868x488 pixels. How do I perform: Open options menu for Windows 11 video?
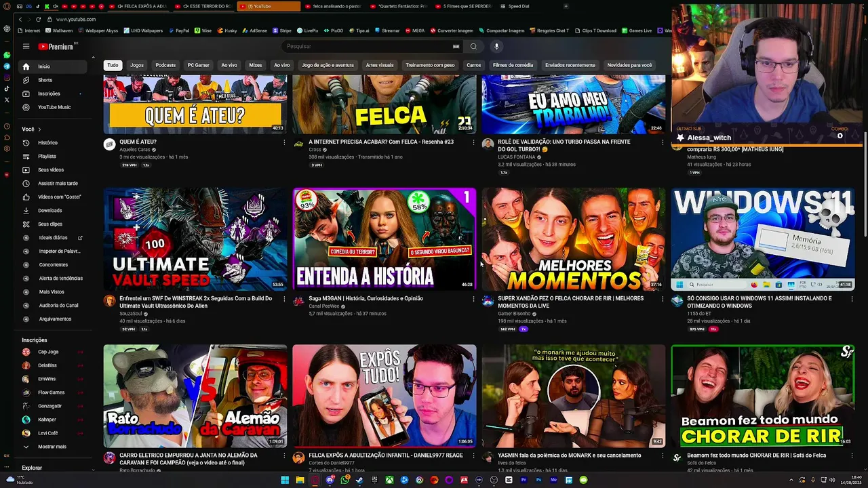click(x=852, y=299)
